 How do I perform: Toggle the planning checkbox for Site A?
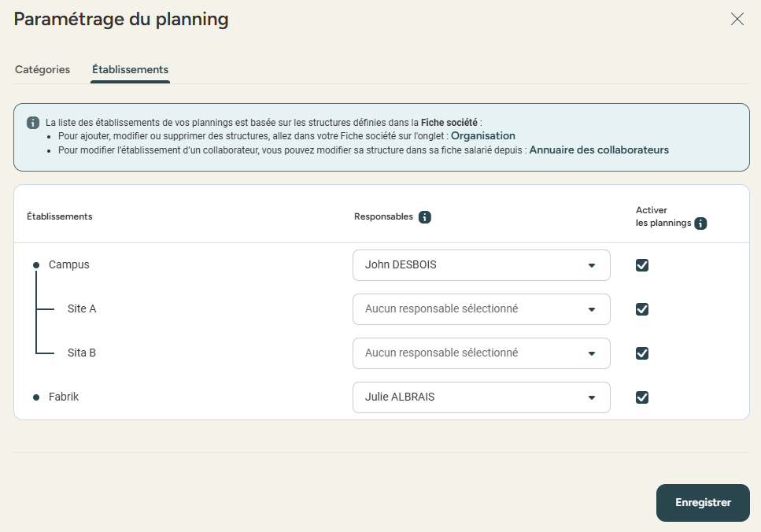[x=642, y=309]
